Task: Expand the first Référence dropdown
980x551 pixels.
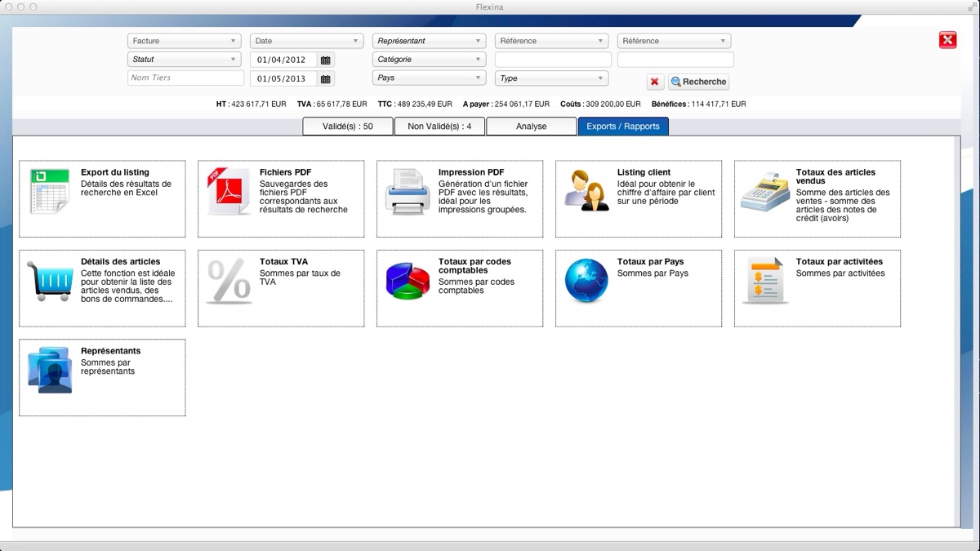Action: click(x=551, y=41)
